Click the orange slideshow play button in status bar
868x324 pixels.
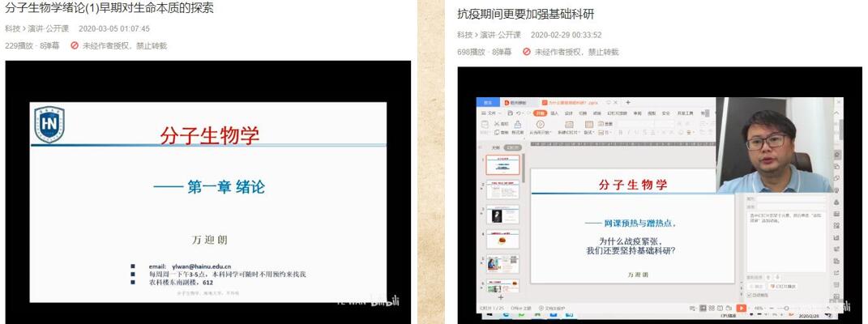tap(741, 308)
